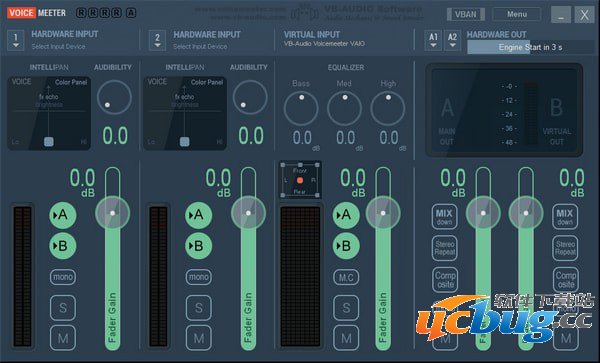Select Input Device text for Hardware Input 2
This screenshot has height=363, width=600.
click(200, 47)
